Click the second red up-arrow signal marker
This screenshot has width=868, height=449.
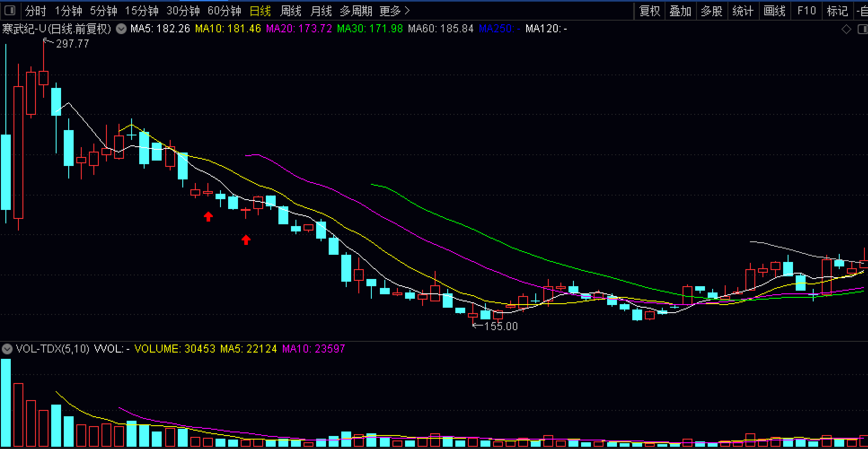coord(246,240)
